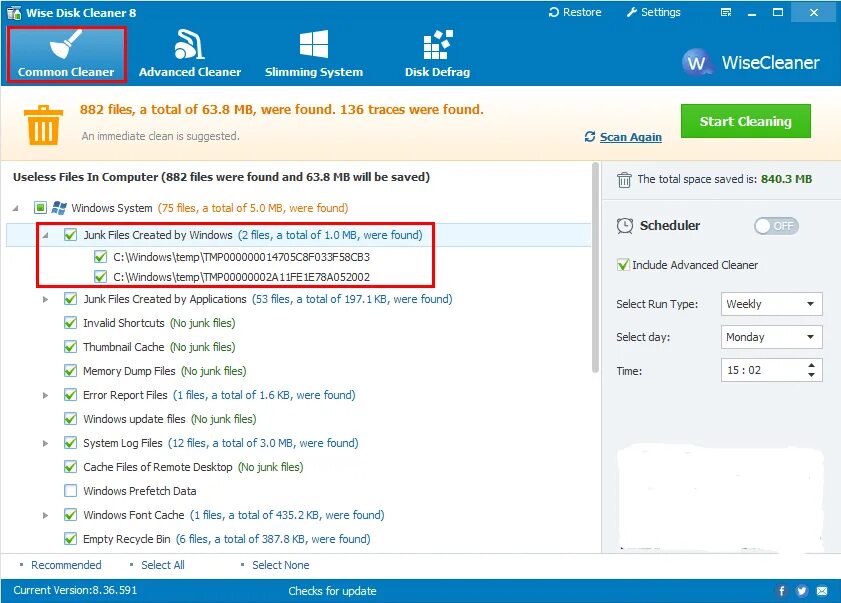
Task: Select the Junk Files Created by Windows label
Action: tap(158, 235)
